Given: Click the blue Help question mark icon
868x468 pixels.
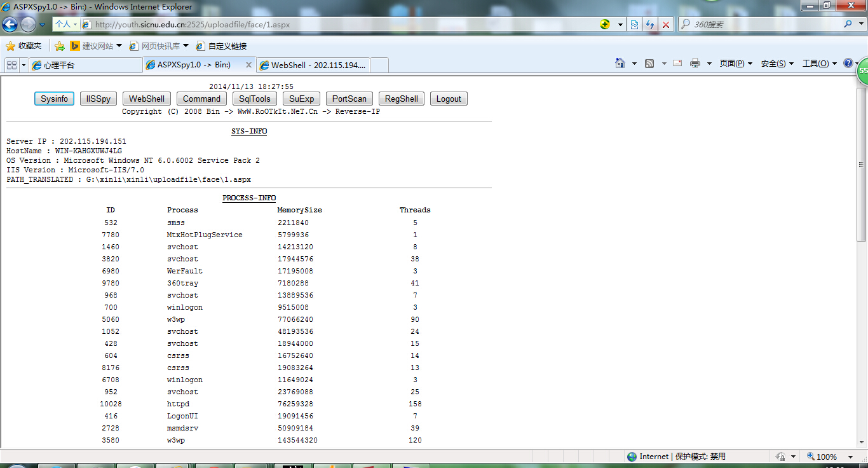Looking at the screenshot, I should click(848, 63).
